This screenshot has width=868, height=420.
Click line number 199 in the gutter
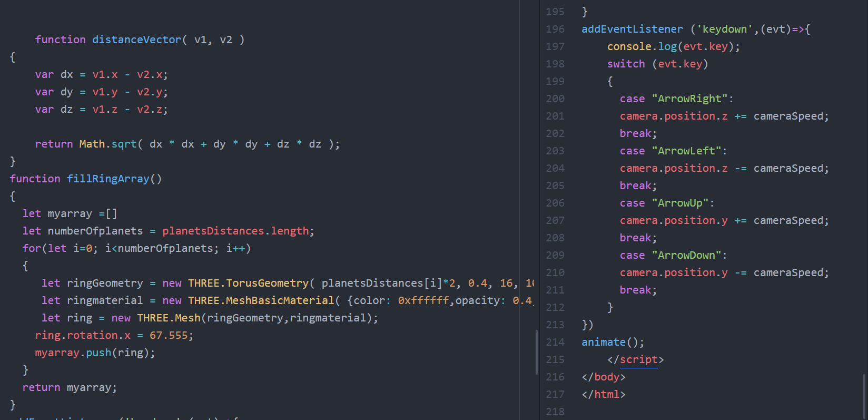click(x=555, y=81)
